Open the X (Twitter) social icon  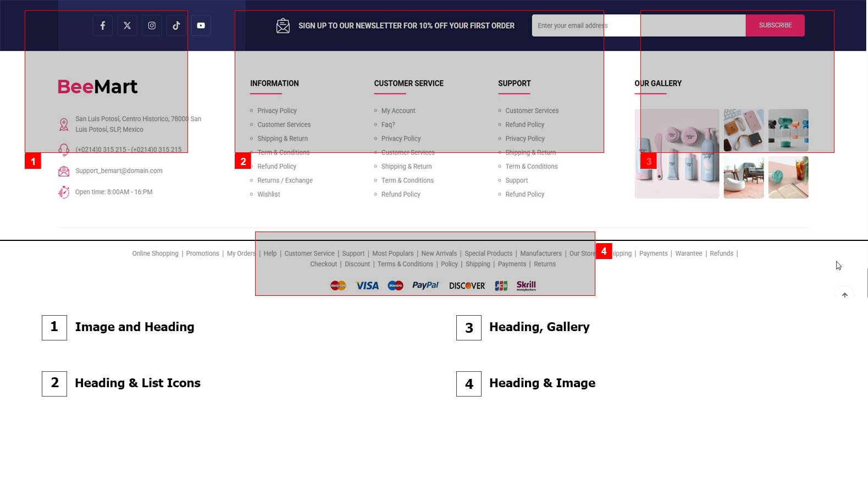point(127,26)
